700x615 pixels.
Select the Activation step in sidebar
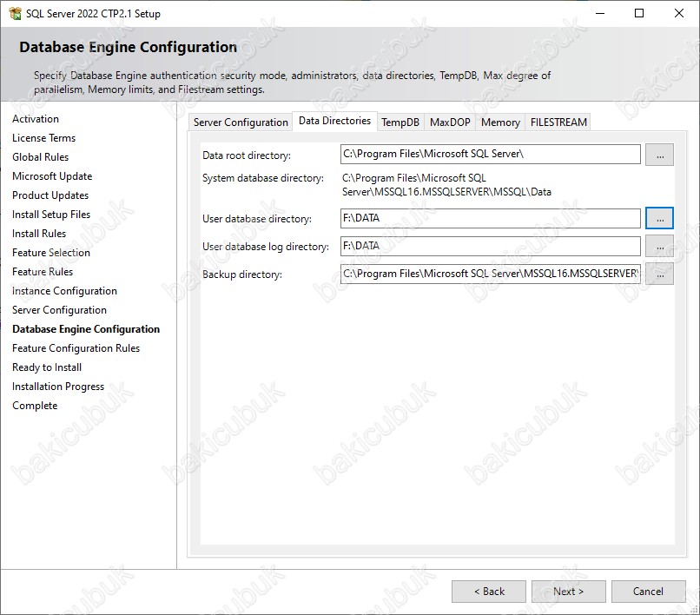tap(36, 119)
